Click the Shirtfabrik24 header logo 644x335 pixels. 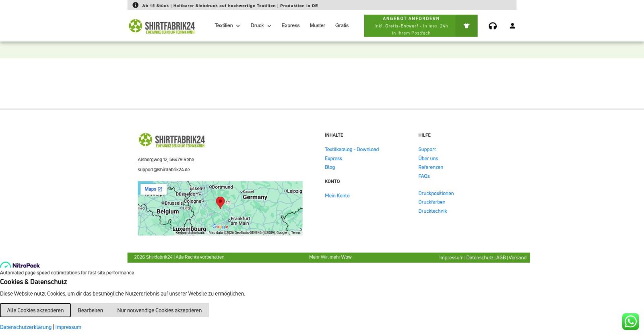[162, 26]
